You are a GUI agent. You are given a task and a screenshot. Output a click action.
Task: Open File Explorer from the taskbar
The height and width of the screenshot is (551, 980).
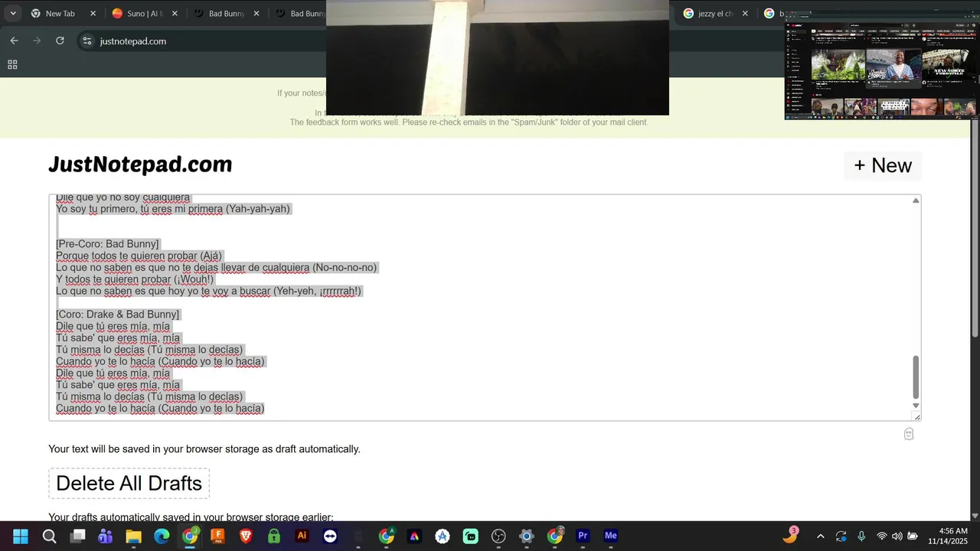pos(133,536)
